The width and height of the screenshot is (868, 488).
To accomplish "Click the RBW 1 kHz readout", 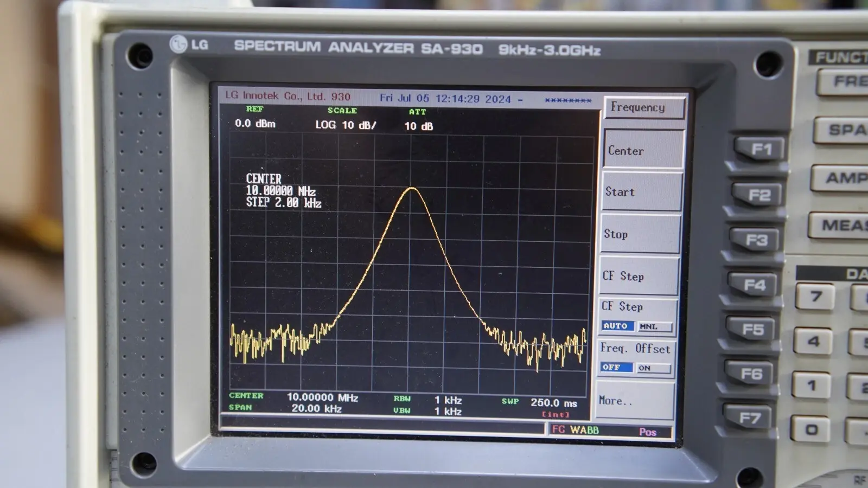I will point(427,400).
